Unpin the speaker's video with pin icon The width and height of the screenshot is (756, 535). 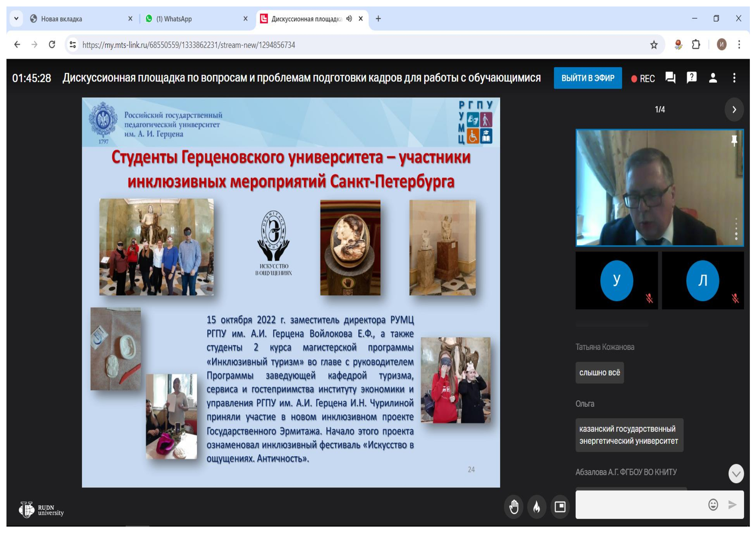pos(734,140)
